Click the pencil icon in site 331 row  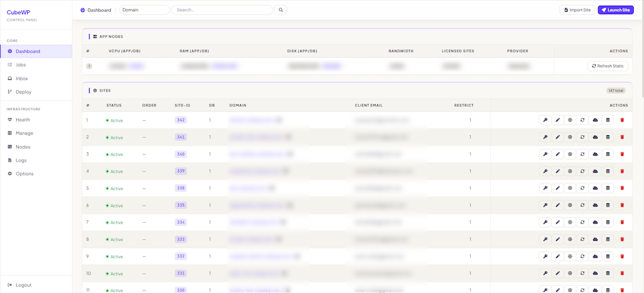coord(557,273)
